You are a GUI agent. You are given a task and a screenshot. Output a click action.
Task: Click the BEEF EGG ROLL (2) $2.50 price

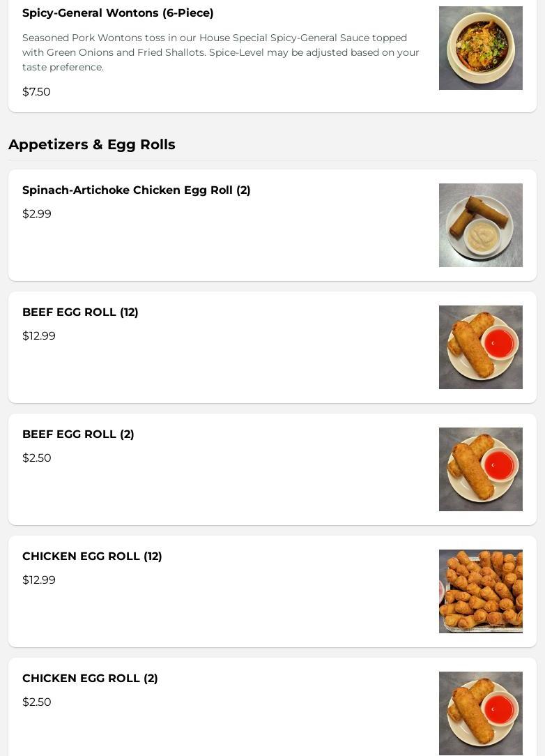click(x=37, y=458)
